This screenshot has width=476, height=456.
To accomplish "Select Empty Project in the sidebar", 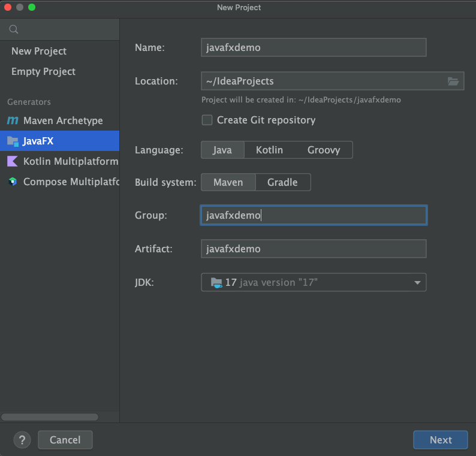I will click(60, 71).
